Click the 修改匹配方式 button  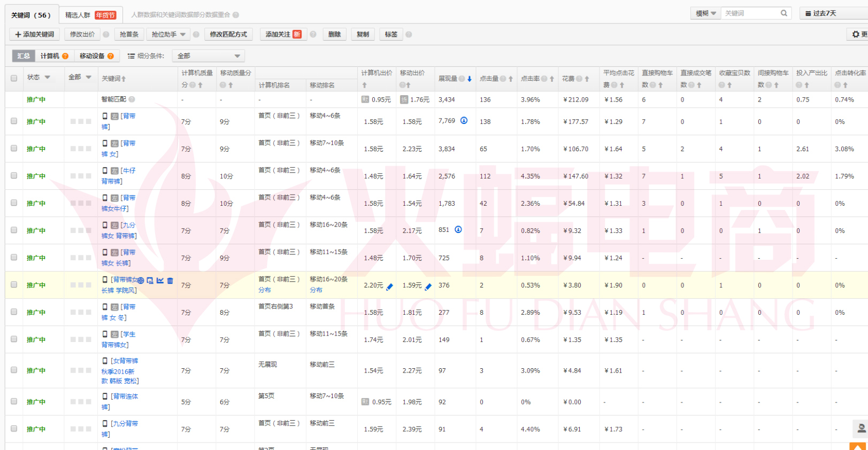click(x=228, y=34)
